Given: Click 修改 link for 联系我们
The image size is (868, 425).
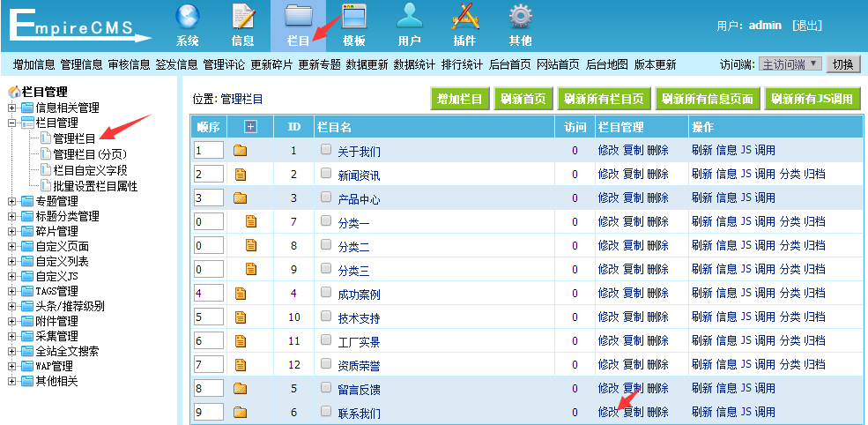Looking at the screenshot, I should (608, 412).
